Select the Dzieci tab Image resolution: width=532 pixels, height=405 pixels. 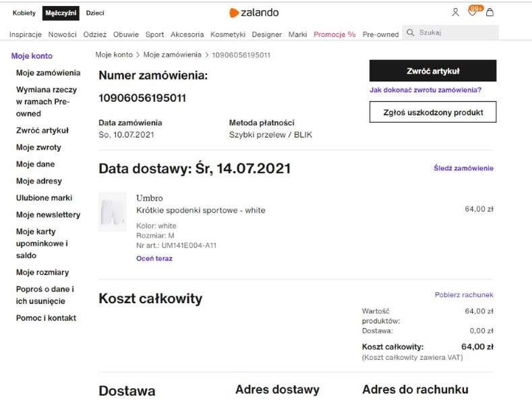95,13
